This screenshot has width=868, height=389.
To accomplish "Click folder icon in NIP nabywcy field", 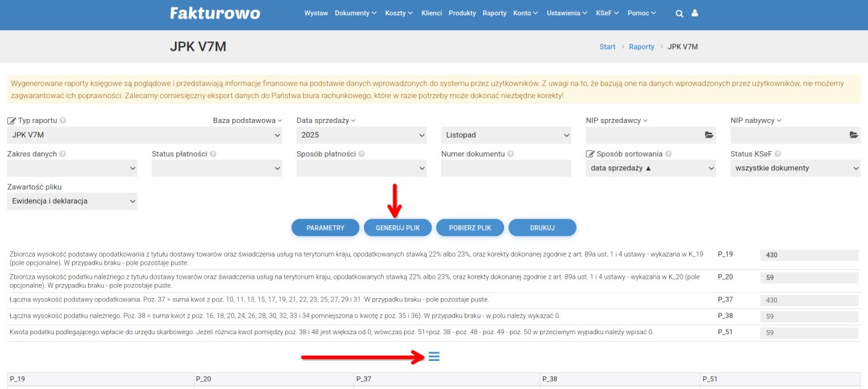I will pos(853,135).
